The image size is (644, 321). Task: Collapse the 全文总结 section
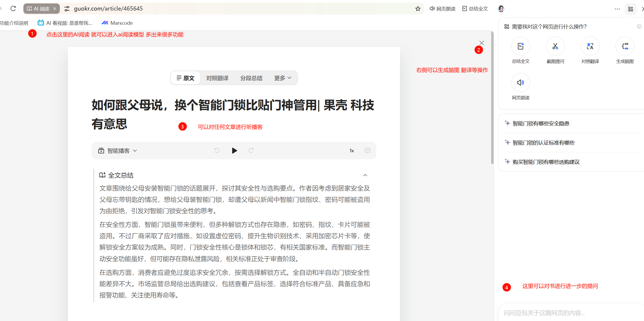point(365,175)
